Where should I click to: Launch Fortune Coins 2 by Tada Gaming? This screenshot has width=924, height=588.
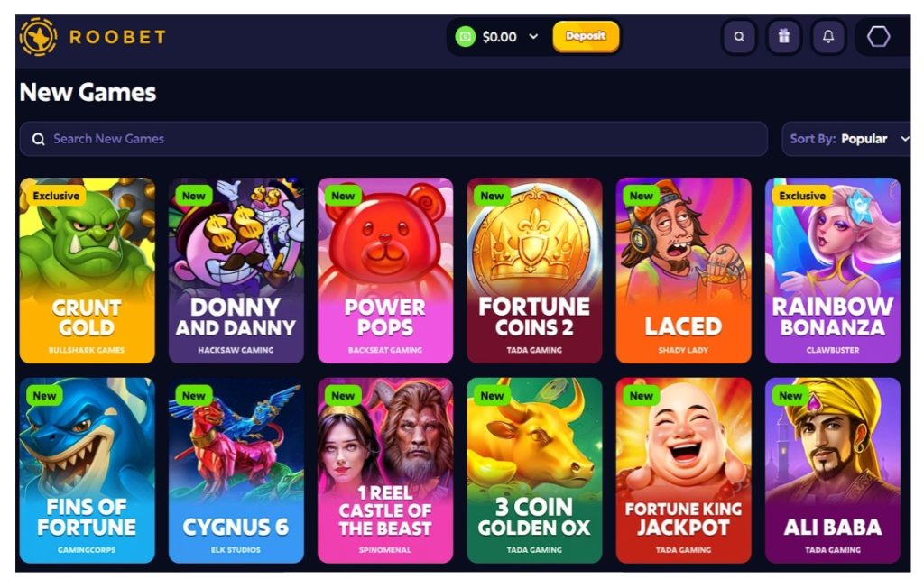[534, 271]
